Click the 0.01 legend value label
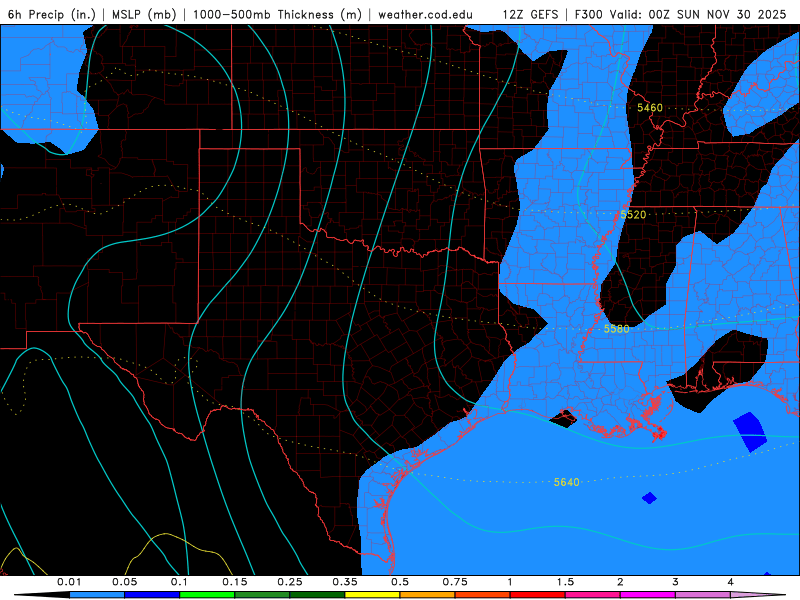This screenshot has width=800, height=600. click(x=69, y=582)
